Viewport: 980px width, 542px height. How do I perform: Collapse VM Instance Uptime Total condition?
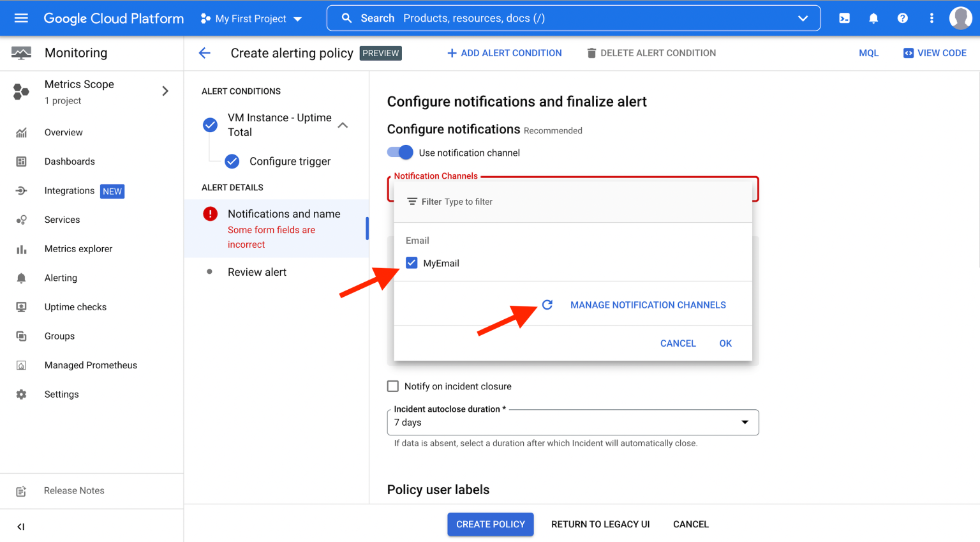click(343, 125)
